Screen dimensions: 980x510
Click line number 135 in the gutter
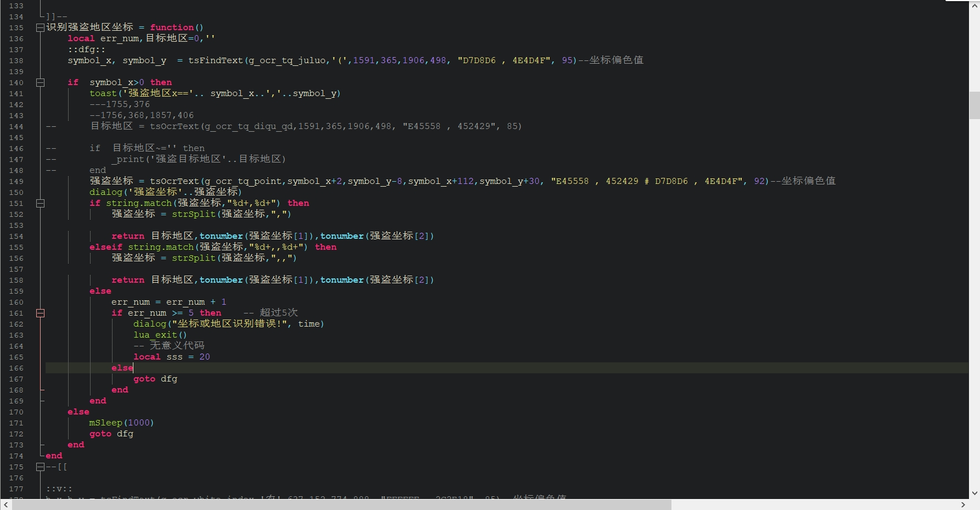(x=16, y=27)
